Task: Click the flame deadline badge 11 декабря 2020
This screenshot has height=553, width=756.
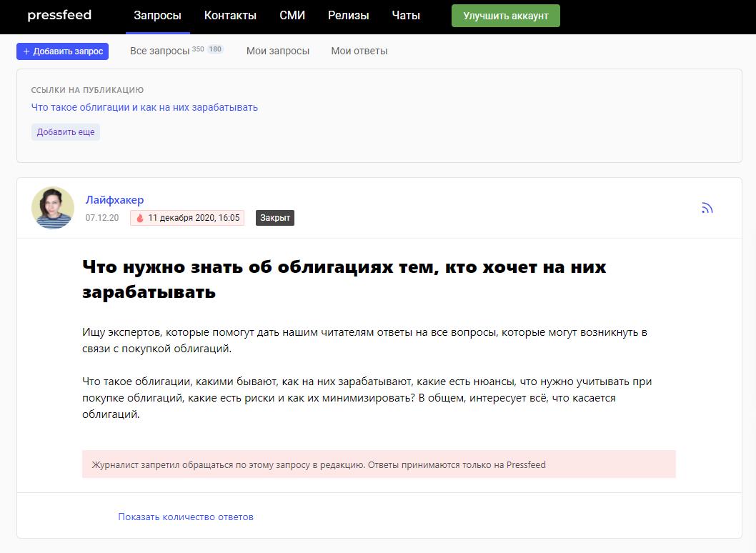Action: pyautogui.click(x=187, y=218)
